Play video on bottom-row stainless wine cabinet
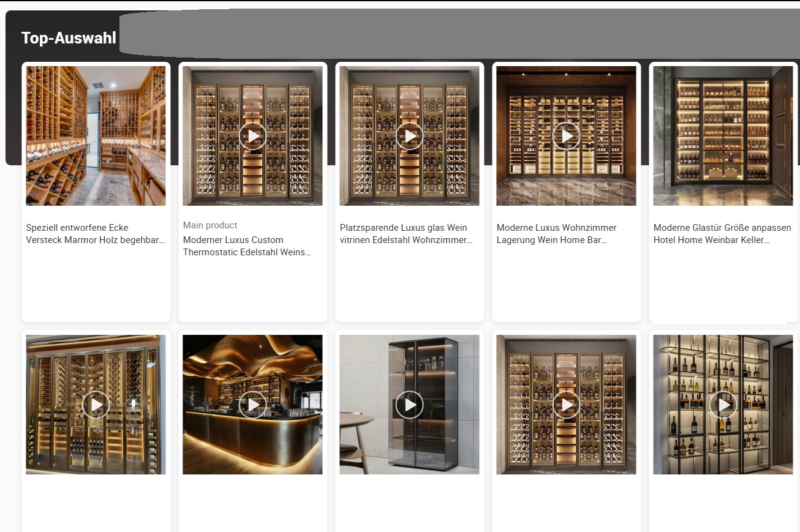This screenshot has height=532, width=800. (566, 405)
